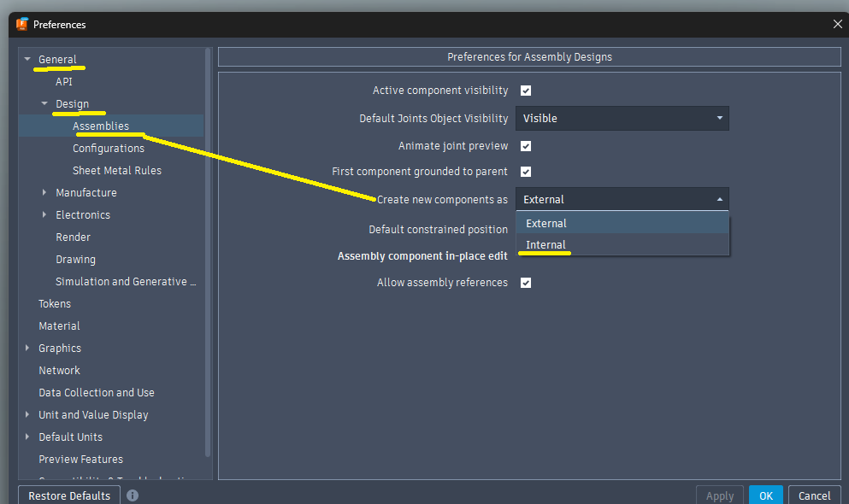Viewport: 849px width, 504px height.
Task: Click the Fusion 360 app icon in title bar
Action: (21, 24)
